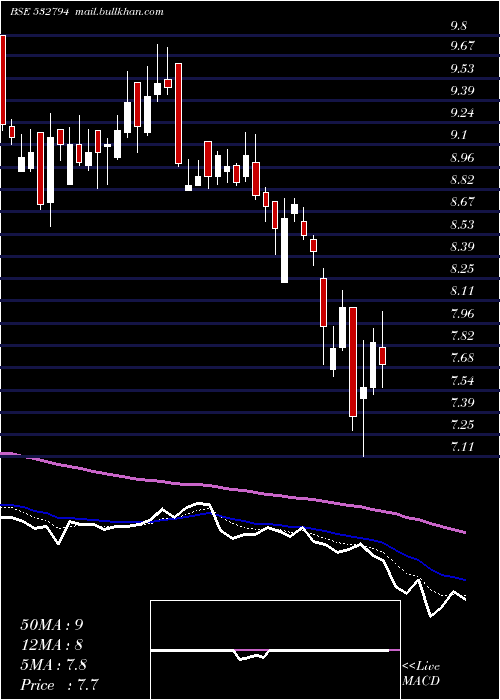Screen dimensions: 500x700
Task: Click the 8.53 price axis label
Action: pyautogui.click(x=462, y=224)
